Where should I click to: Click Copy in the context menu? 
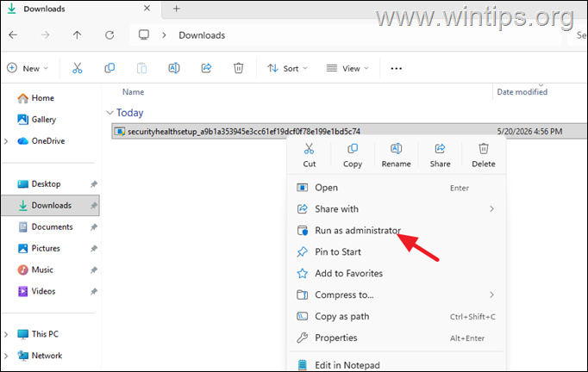click(353, 156)
